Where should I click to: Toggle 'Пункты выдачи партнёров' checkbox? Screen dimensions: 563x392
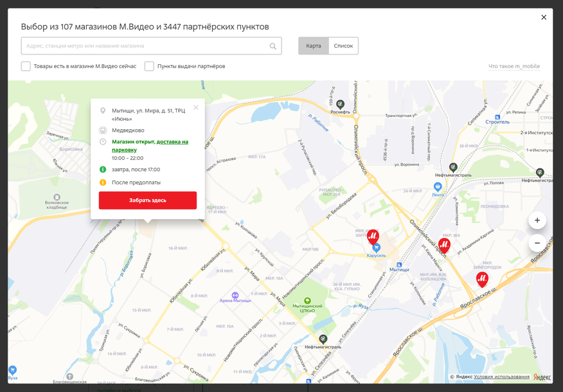149,66
